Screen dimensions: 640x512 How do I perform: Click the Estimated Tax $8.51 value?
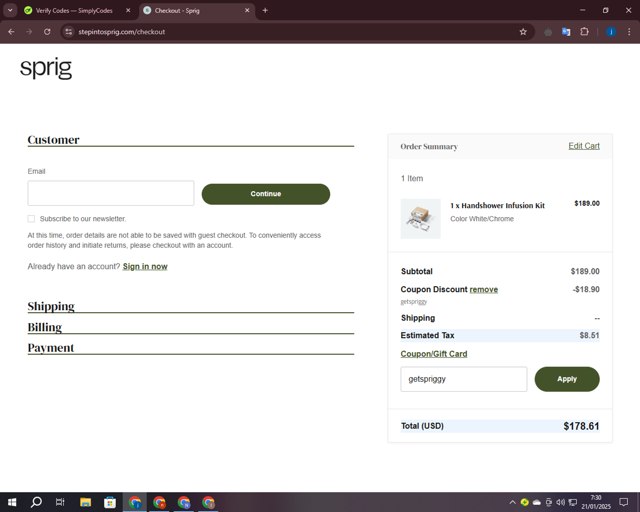coord(589,335)
